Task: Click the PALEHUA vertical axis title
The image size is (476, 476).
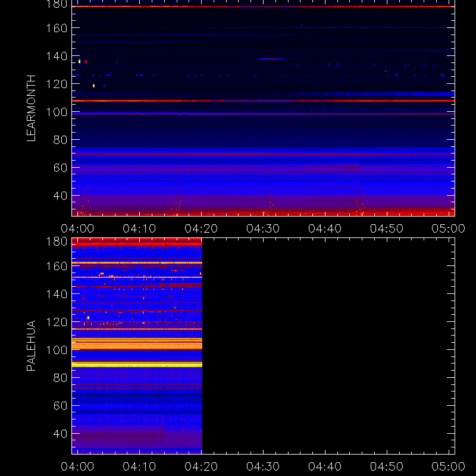Action: coord(31,346)
